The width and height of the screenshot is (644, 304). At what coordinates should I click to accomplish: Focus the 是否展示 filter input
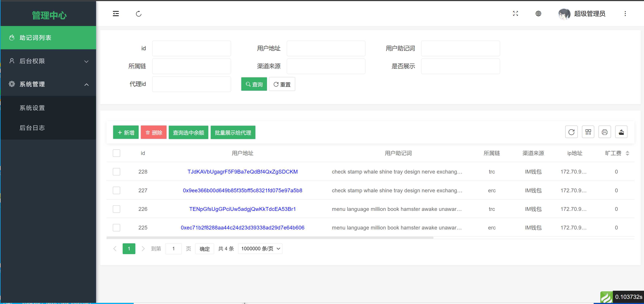(460, 66)
